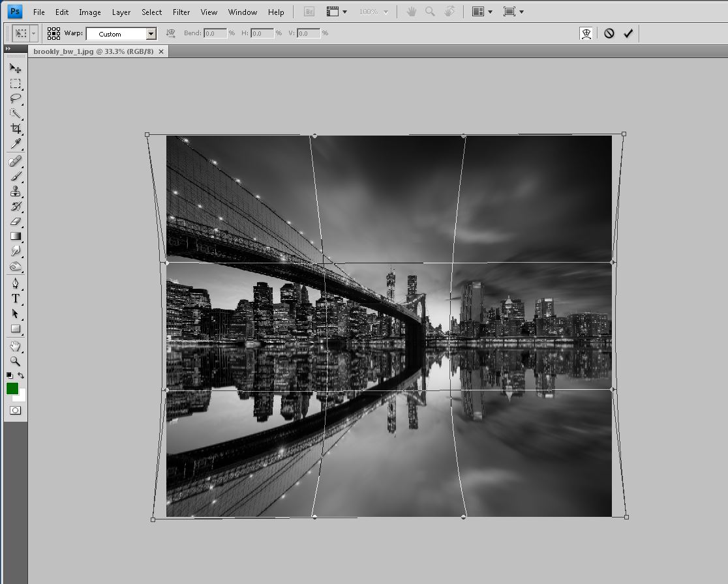The image size is (728, 584).
Task: Switch between free transform and warp modes
Action: [586, 33]
